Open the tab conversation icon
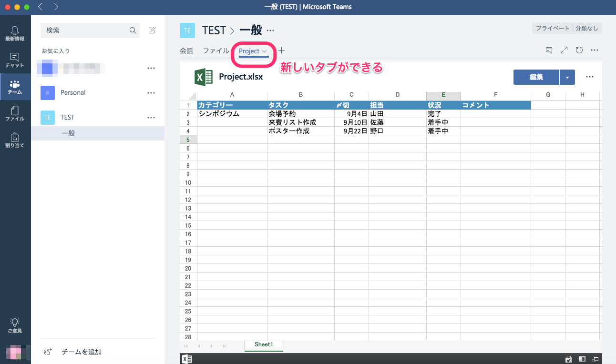 (549, 50)
